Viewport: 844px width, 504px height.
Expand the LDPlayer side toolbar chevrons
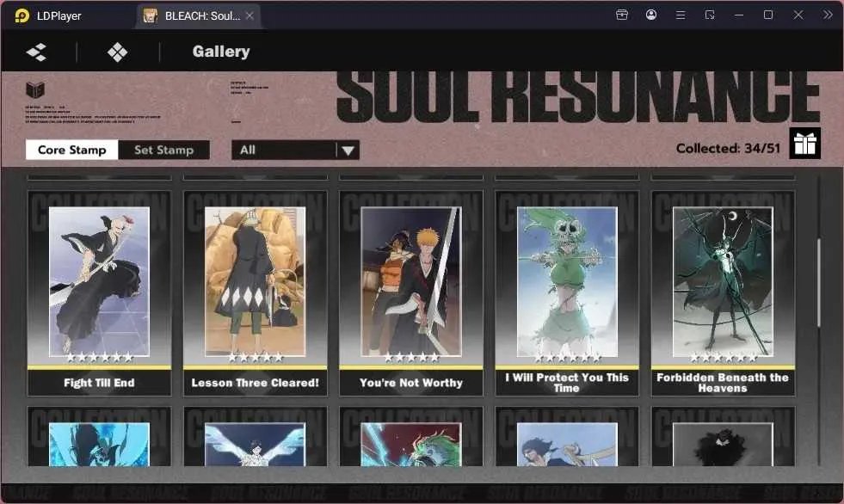[x=828, y=15]
